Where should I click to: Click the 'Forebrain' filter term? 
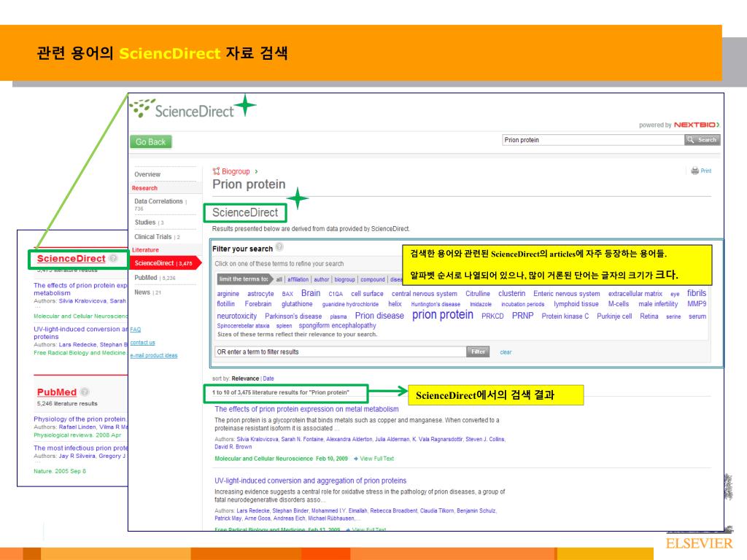(258, 304)
